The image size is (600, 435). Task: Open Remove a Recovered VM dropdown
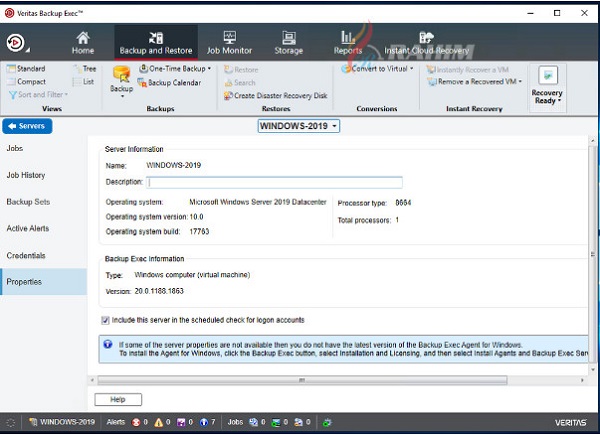[474, 81]
